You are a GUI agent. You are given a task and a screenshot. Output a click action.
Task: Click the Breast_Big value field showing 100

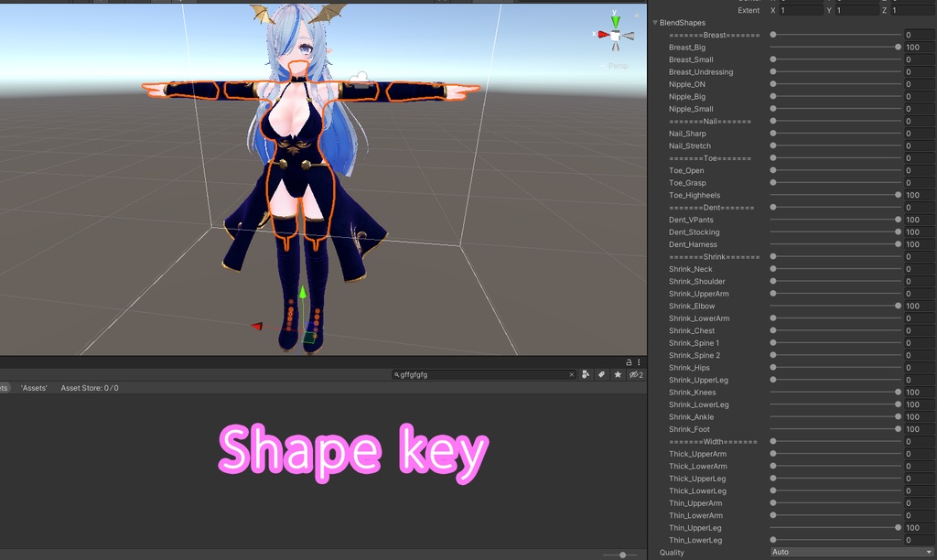pyautogui.click(x=919, y=48)
